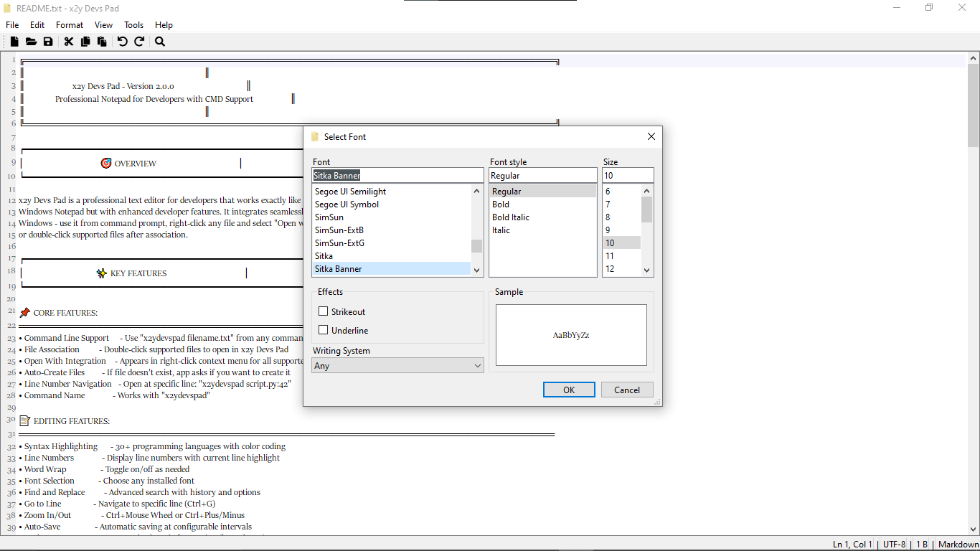
Task: Restore down the main window
Action: coord(929,8)
